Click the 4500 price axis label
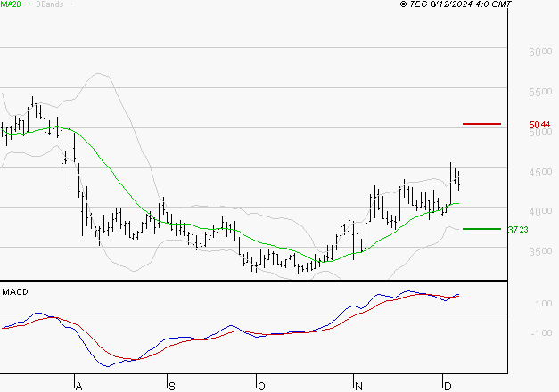Screen dimensions: 559x392 (540, 172)
